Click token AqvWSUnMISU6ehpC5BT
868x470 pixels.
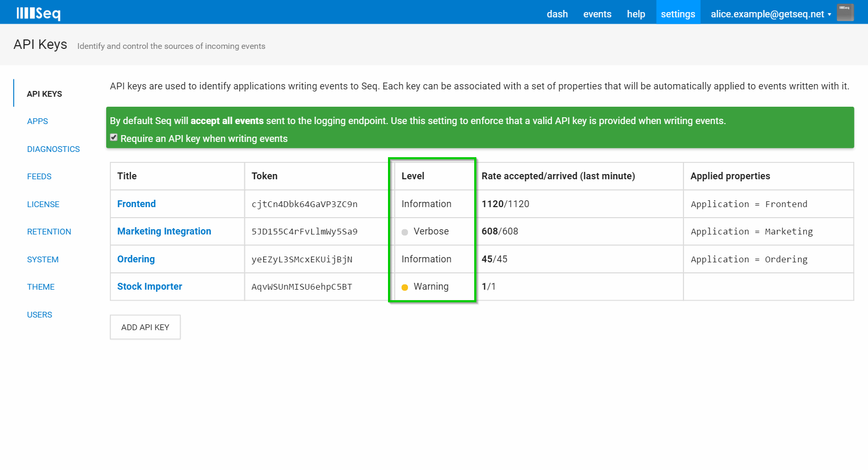pos(302,287)
